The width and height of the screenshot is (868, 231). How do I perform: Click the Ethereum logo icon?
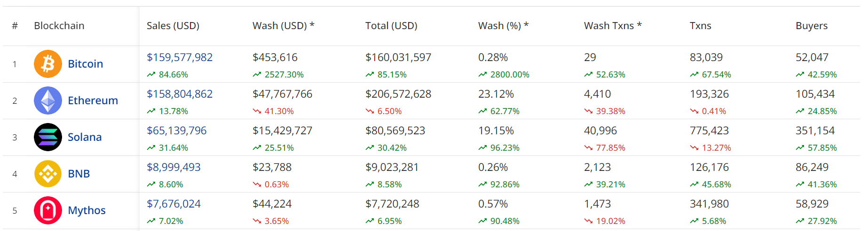[48, 100]
